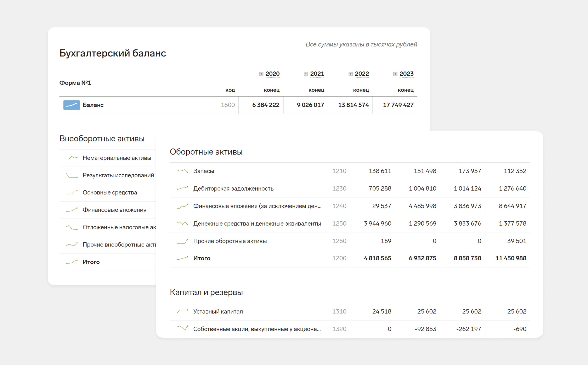Click code 1250 in Денежные средства row
Viewport: 588px width, 365px height.
pos(339,223)
